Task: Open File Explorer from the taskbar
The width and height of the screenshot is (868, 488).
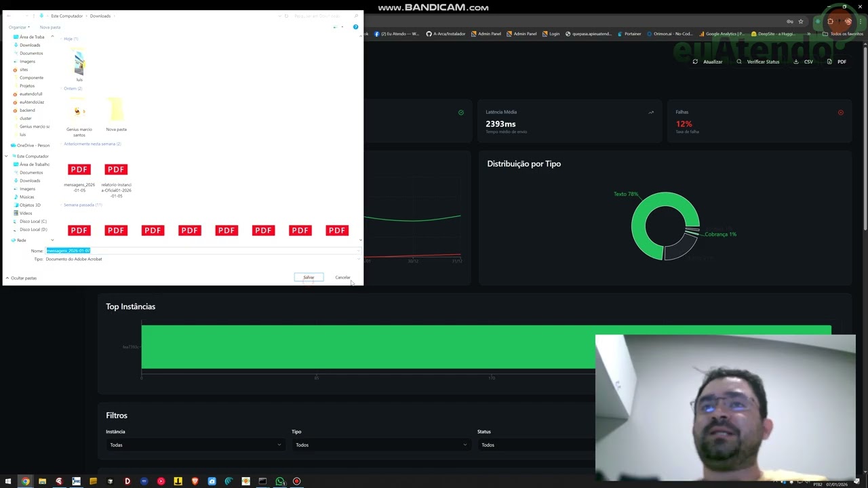Action: point(42,481)
